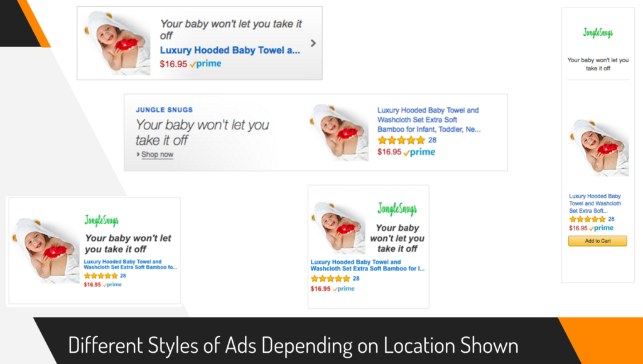
Task: Click the star rating in the bottom-left square ad
Action: tap(100, 276)
